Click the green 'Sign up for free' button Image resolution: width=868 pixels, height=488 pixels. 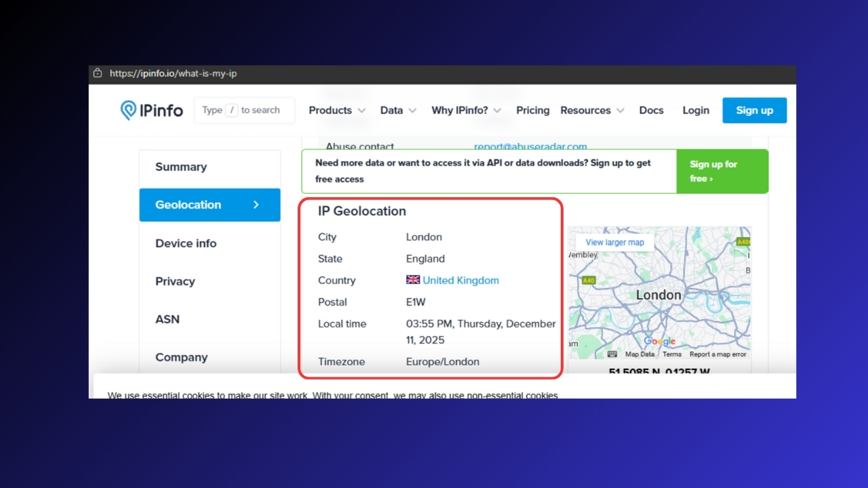pos(722,171)
